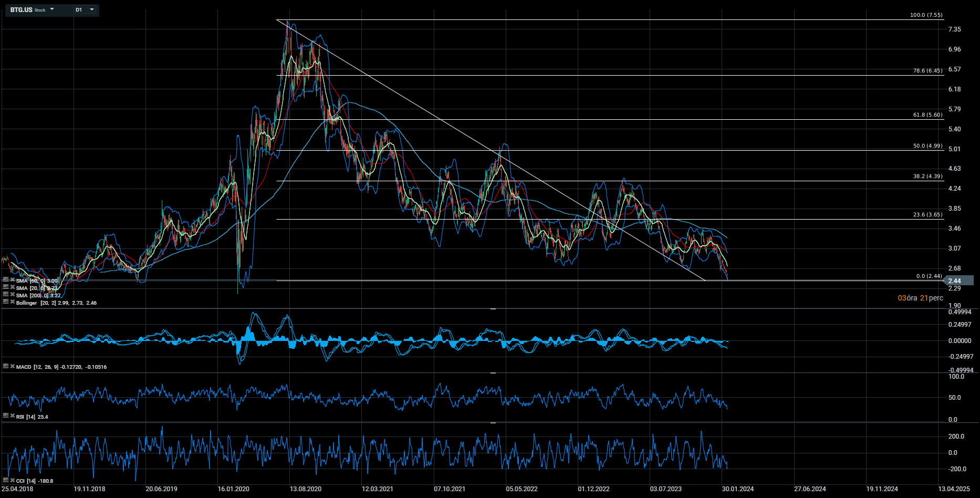Remove the MACD indicator panel
The height and width of the screenshot is (498, 980).
(x=12, y=366)
